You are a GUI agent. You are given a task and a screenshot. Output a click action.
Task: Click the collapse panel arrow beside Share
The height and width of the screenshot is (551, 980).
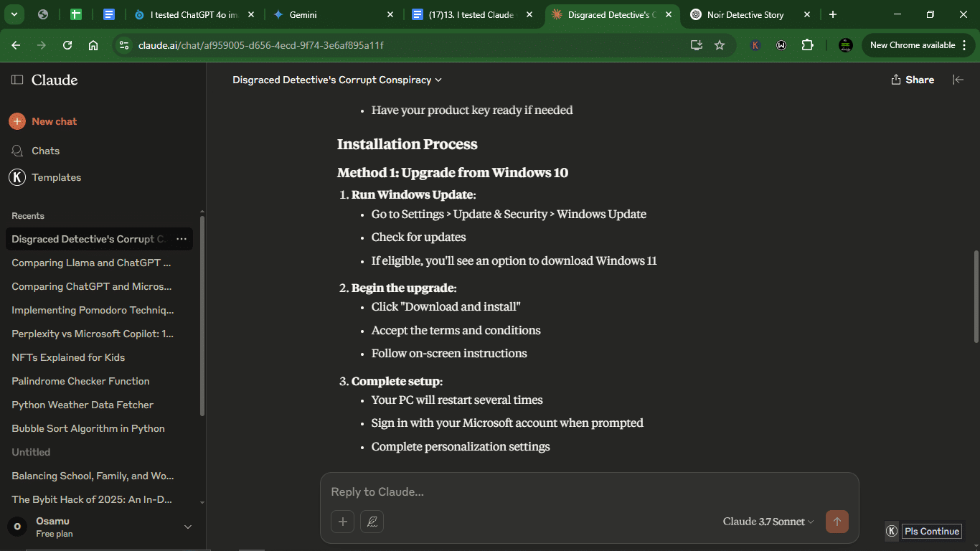[x=958, y=80]
